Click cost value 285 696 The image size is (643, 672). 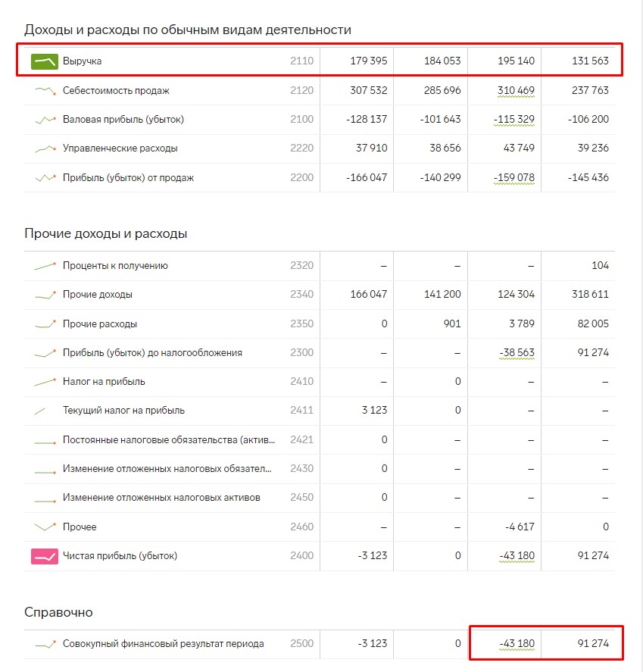[442, 90]
